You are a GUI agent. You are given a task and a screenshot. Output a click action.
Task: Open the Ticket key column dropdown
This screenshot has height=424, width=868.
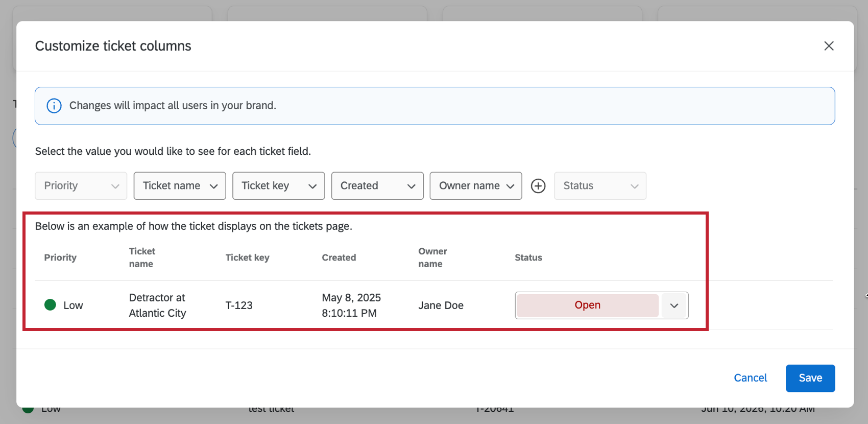pyautogui.click(x=279, y=186)
